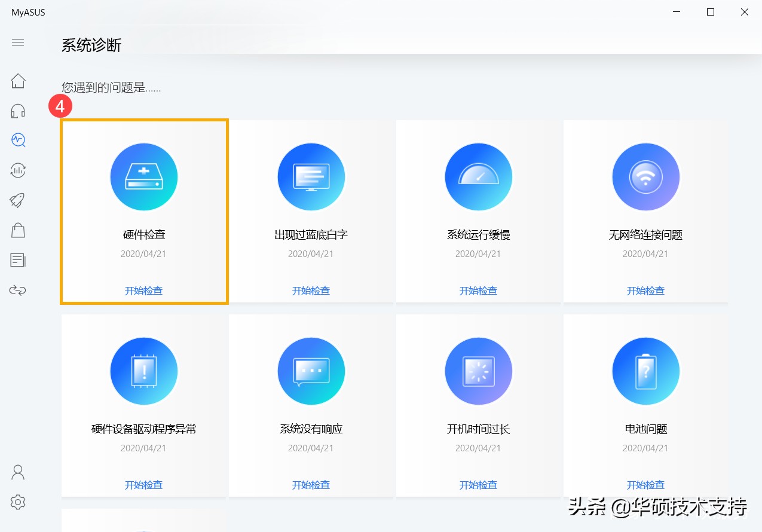Open the hamburger navigation menu
This screenshot has height=532, width=762.
click(x=18, y=42)
